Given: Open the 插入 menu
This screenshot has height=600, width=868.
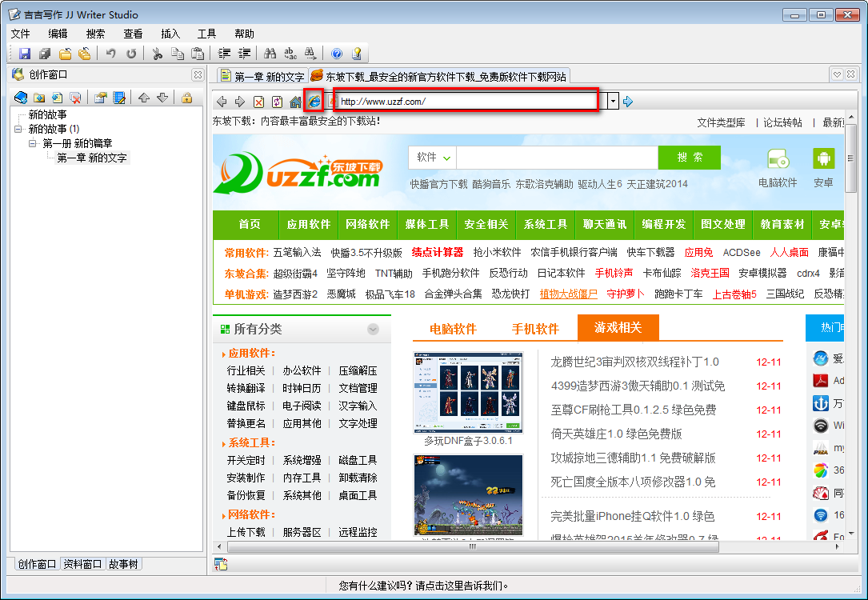Looking at the screenshot, I should point(170,34).
